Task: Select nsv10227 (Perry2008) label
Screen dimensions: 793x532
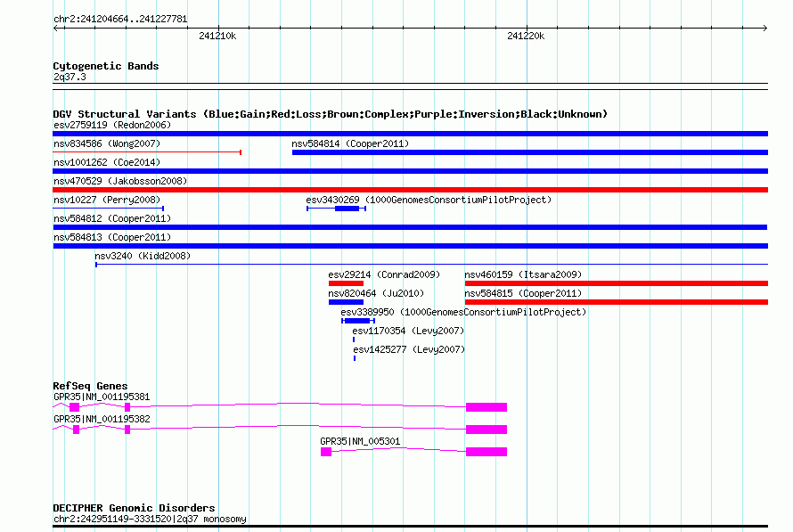Action: [107, 200]
